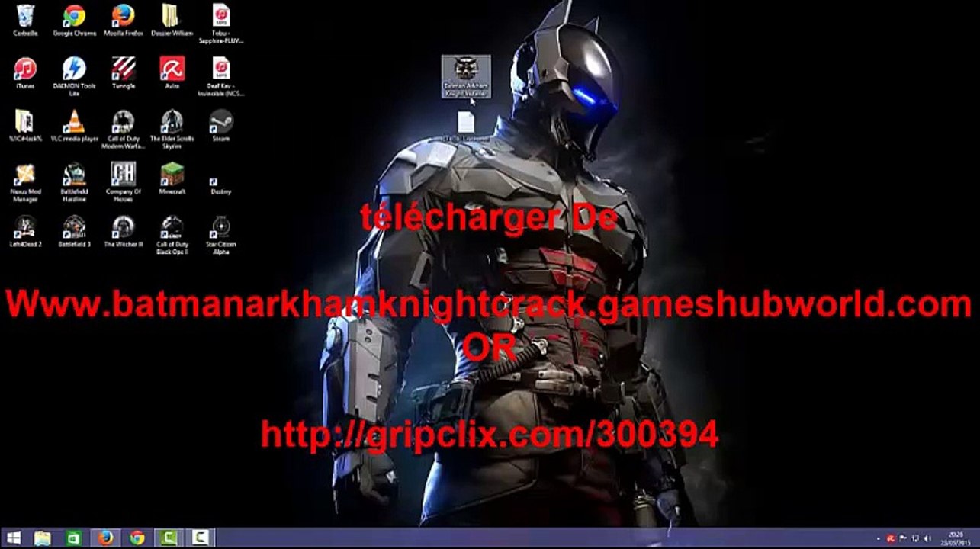Launch the Google Chrome desktop shortcut
The height and width of the screenshot is (549, 980).
coord(74,21)
